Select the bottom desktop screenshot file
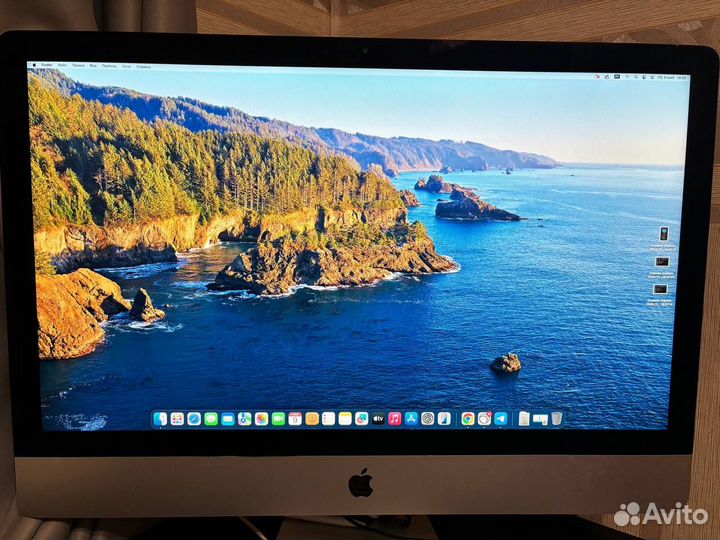This screenshot has height=540, width=720. [x=661, y=289]
